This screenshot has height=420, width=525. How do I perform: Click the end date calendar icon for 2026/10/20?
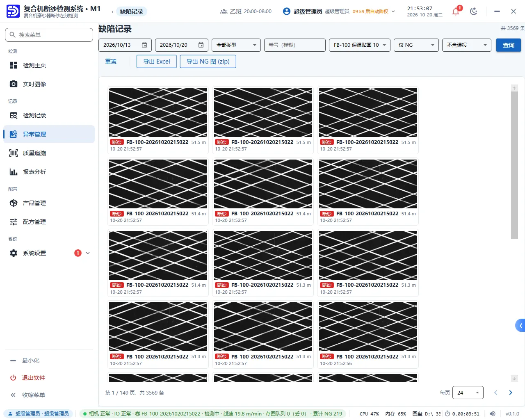coord(201,45)
